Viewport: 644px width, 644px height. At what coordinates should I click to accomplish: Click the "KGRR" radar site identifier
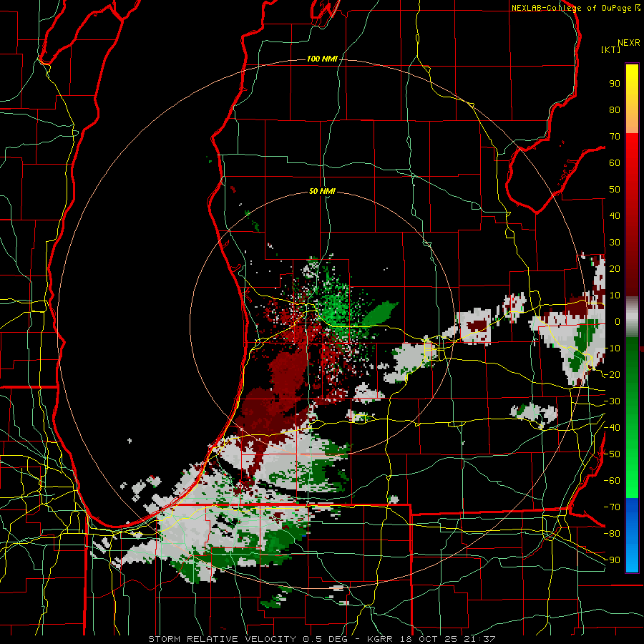point(379,639)
